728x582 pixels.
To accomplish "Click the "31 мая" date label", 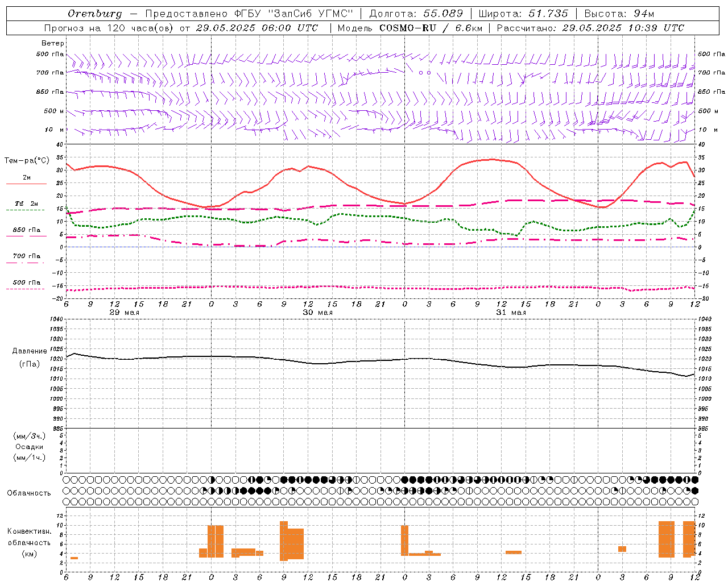I will 511,313.
